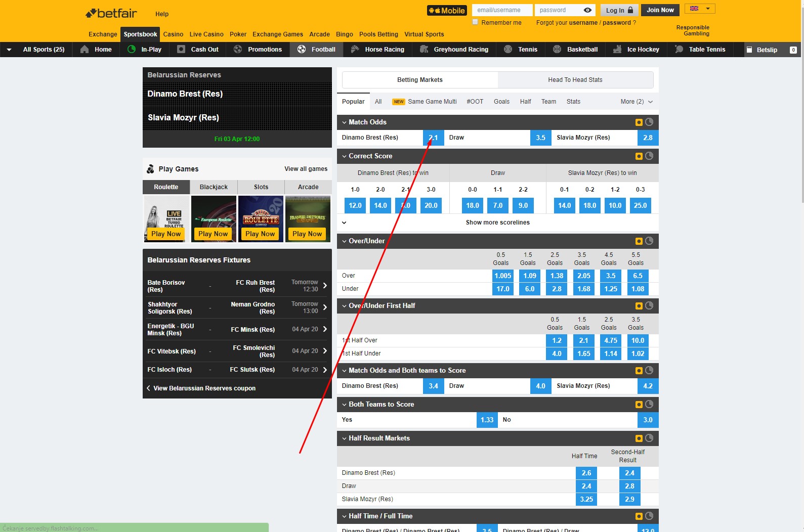804x532 pixels.
Task: Click the Home house icon
Action: (x=84, y=50)
